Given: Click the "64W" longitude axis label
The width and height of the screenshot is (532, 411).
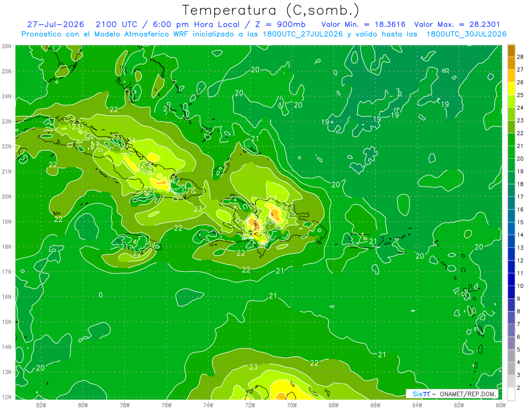Looking at the screenshot, I should (417, 405).
